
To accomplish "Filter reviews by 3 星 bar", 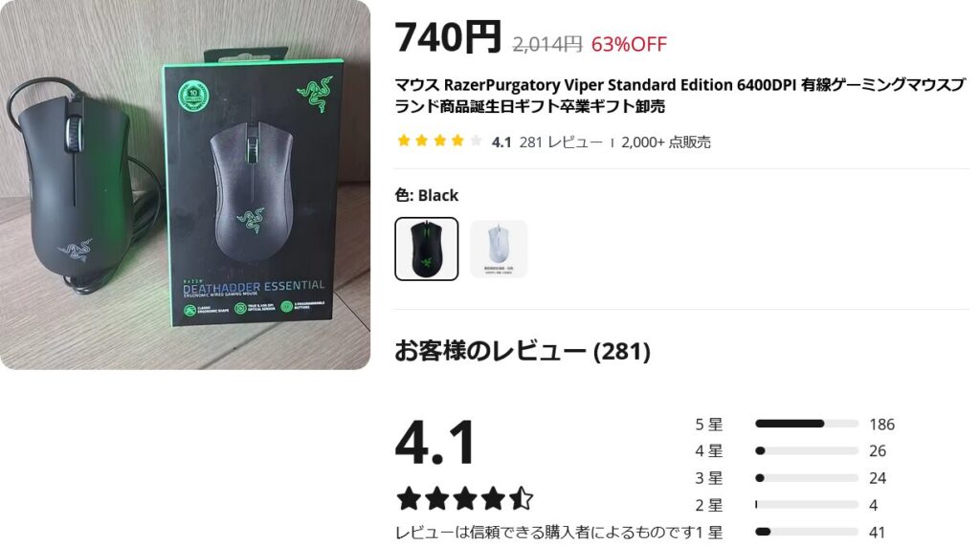I will pos(806,478).
